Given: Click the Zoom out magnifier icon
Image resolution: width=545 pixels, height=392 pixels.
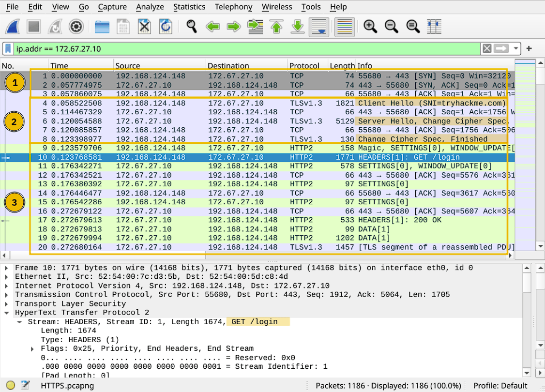Looking at the screenshot, I should (392, 27).
